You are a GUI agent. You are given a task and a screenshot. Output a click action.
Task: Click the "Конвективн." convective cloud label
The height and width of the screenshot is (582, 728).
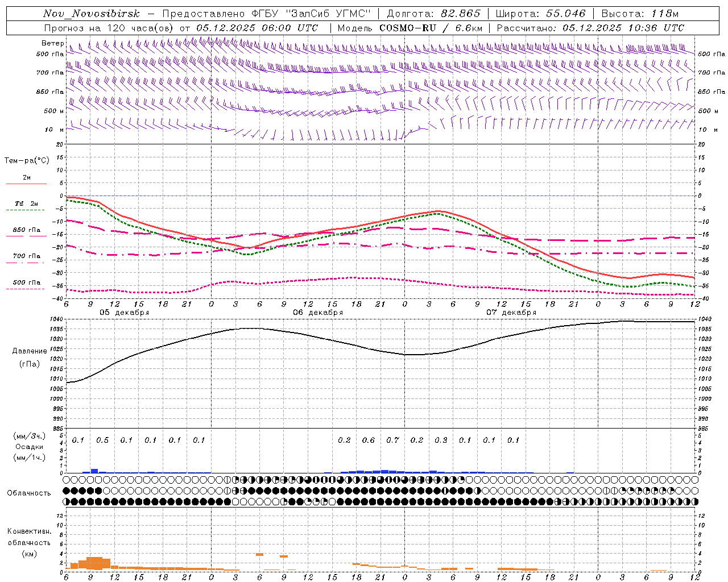(x=29, y=531)
